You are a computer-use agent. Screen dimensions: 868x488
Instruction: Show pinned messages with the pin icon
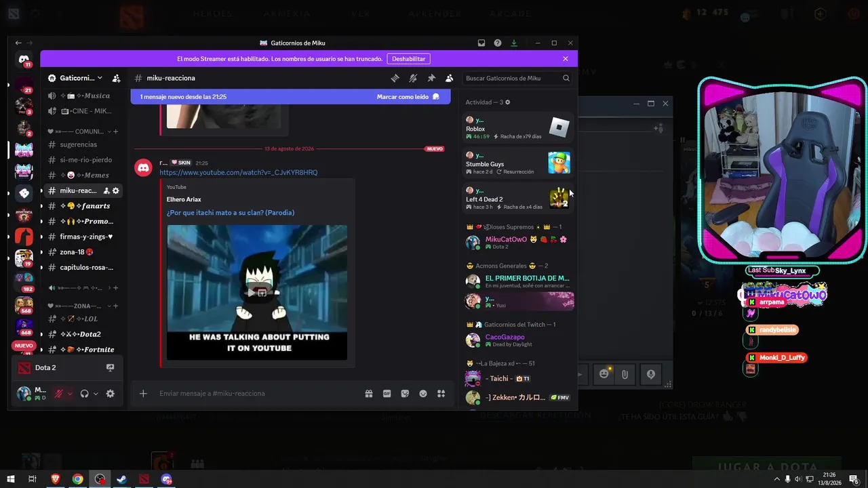[431, 78]
